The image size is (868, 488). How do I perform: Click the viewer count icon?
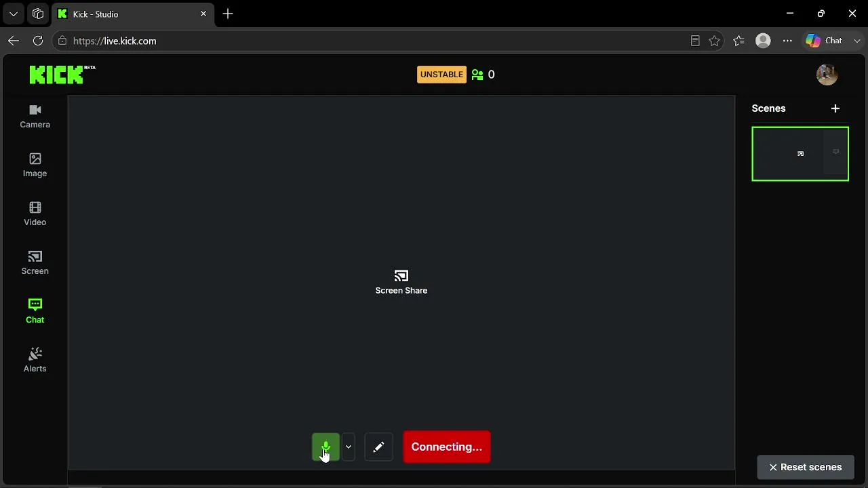click(x=477, y=75)
